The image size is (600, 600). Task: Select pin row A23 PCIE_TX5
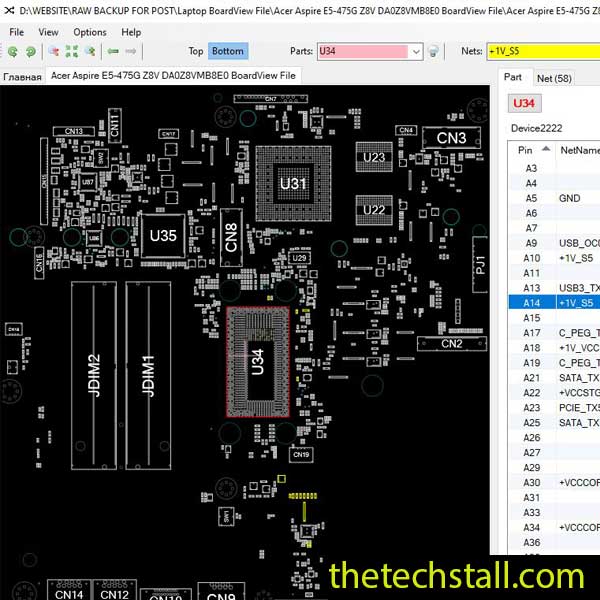554,408
